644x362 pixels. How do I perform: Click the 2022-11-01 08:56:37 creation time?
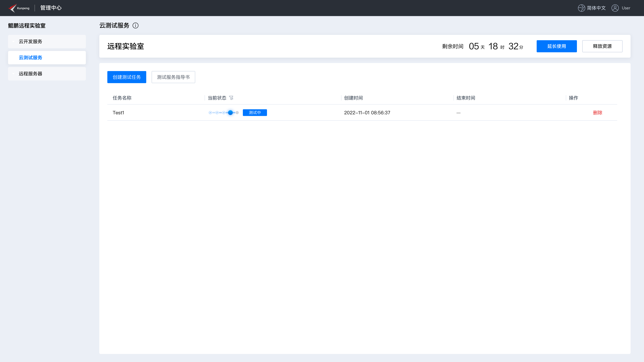point(367,113)
